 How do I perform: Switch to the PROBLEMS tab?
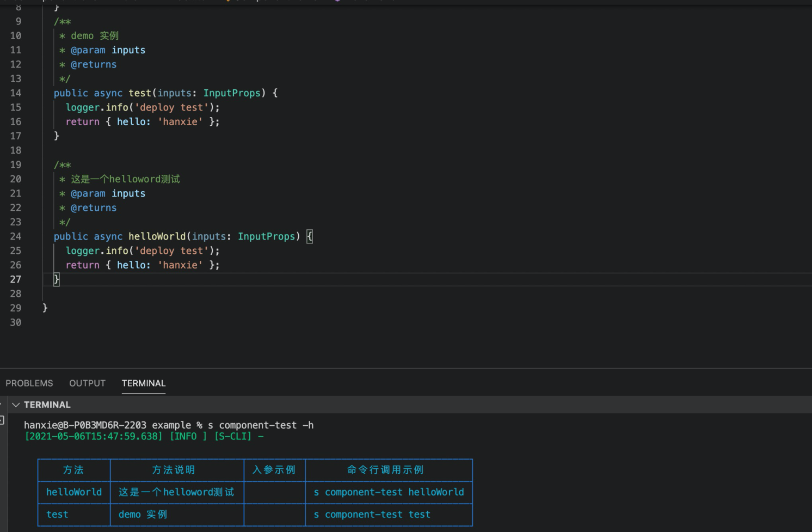point(29,383)
